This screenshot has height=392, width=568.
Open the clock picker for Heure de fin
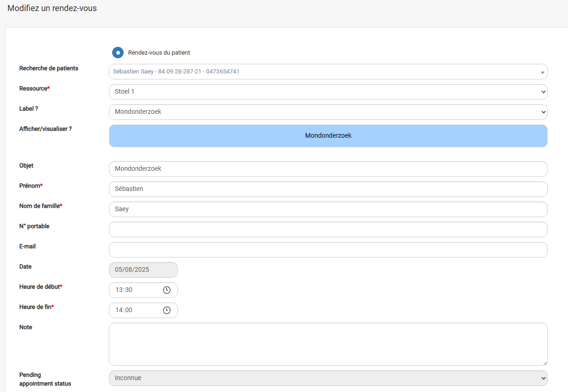(x=167, y=310)
